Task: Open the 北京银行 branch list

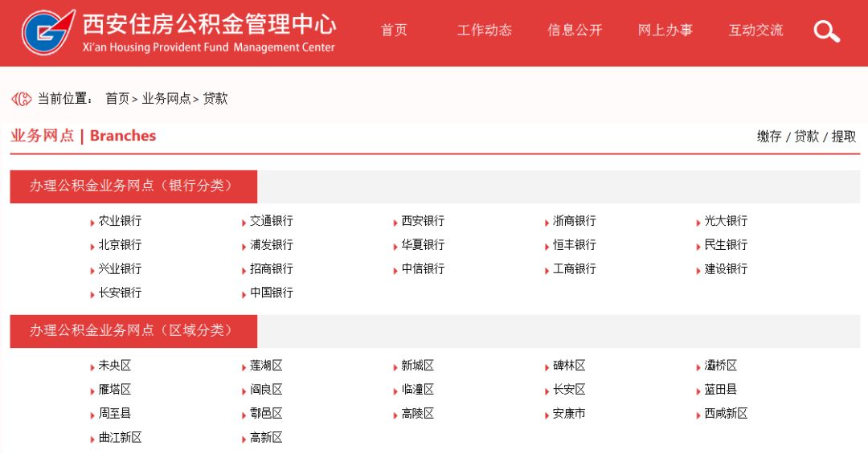Action: 120,245
